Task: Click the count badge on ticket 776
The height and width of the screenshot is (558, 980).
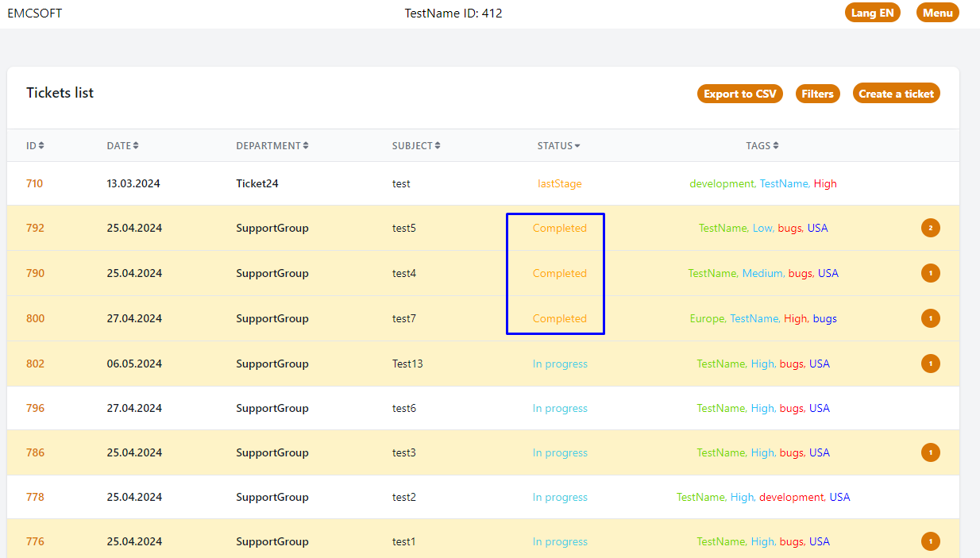Action: [x=931, y=541]
